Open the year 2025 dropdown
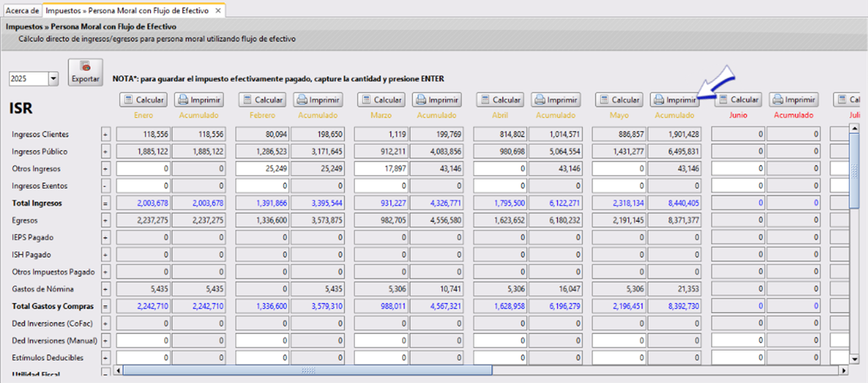868x383 pixels. click(53, 79)
